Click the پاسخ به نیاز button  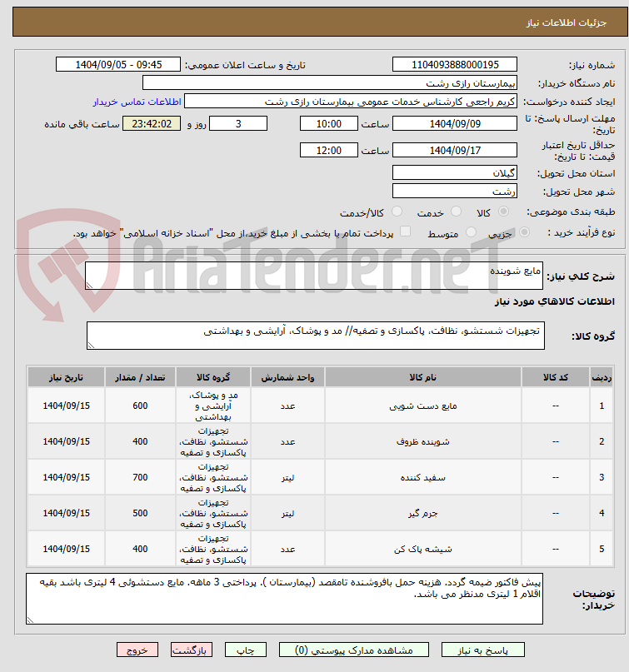pos(483,650)
